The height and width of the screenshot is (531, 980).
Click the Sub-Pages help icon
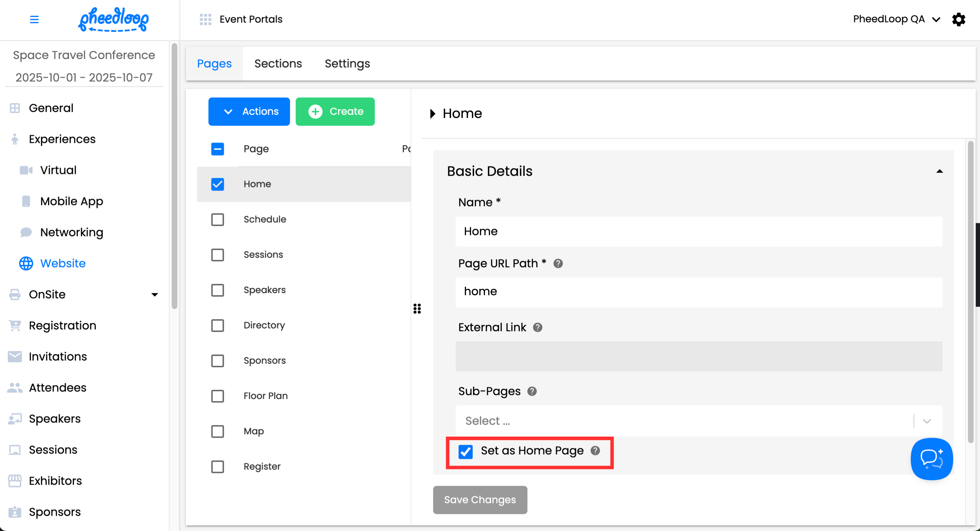click(x=531, y=391)
